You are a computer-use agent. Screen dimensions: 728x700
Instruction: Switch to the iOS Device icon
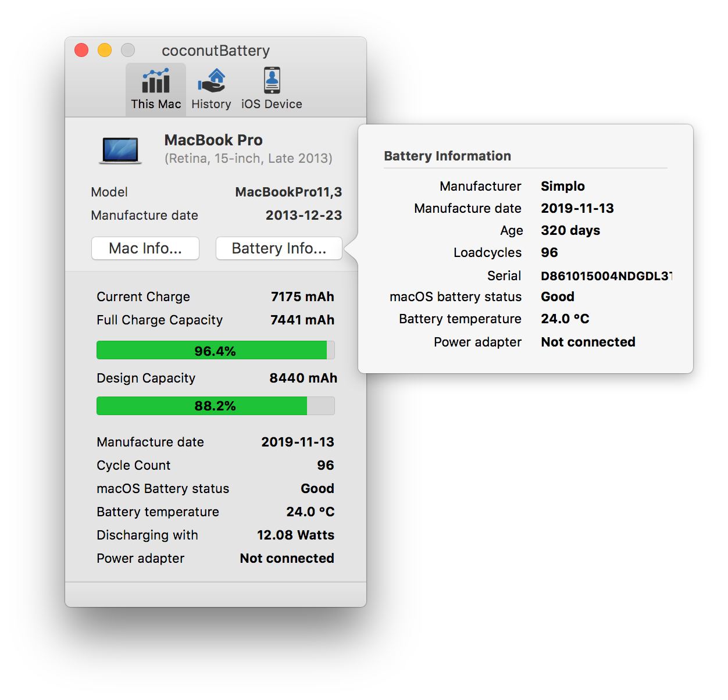(x=272, y=89)
